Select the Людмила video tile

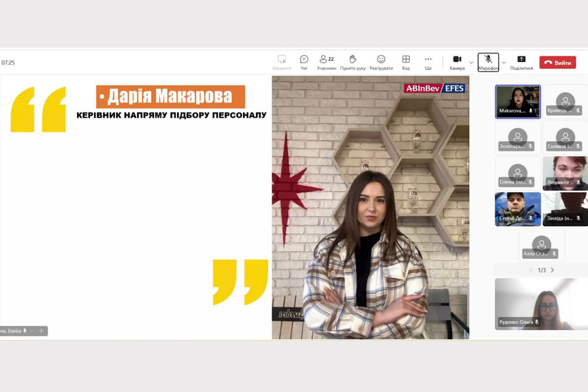click(x=565, y=173)
